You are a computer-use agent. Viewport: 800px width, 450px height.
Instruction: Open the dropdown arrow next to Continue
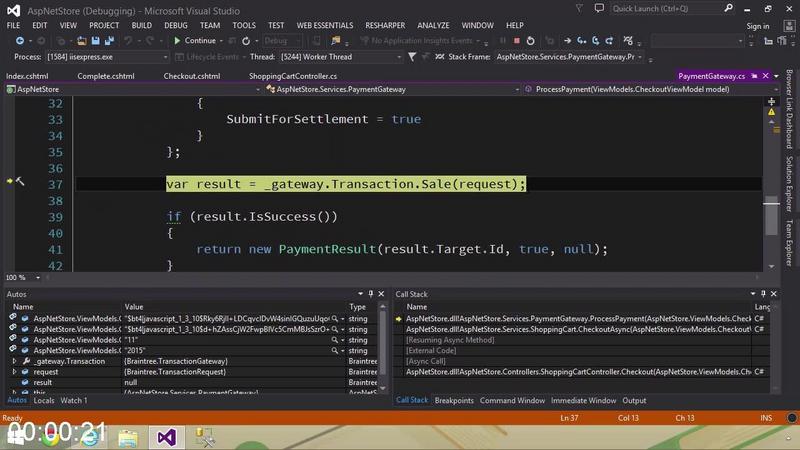coord(221,41)
